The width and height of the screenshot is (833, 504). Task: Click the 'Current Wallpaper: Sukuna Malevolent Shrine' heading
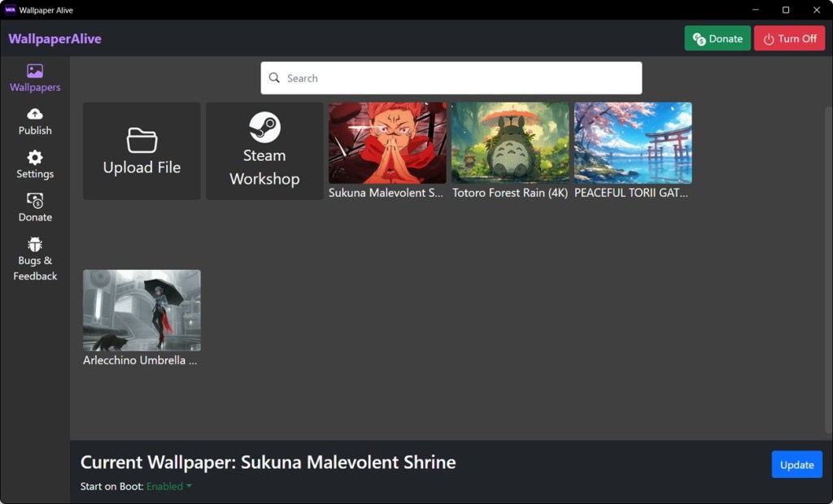pos(268,462)
